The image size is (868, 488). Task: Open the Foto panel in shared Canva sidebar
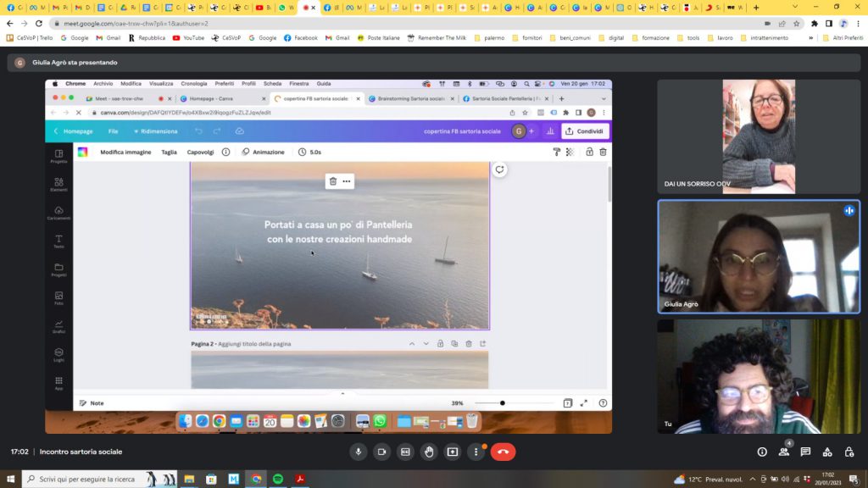[x=58, y=298]
